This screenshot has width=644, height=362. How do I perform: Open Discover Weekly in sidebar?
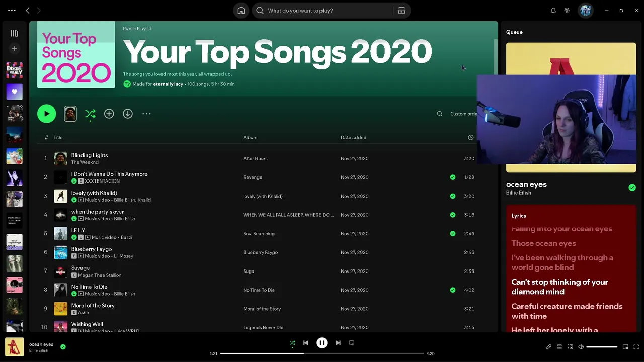pyautogui.click(x=14, y=70)
